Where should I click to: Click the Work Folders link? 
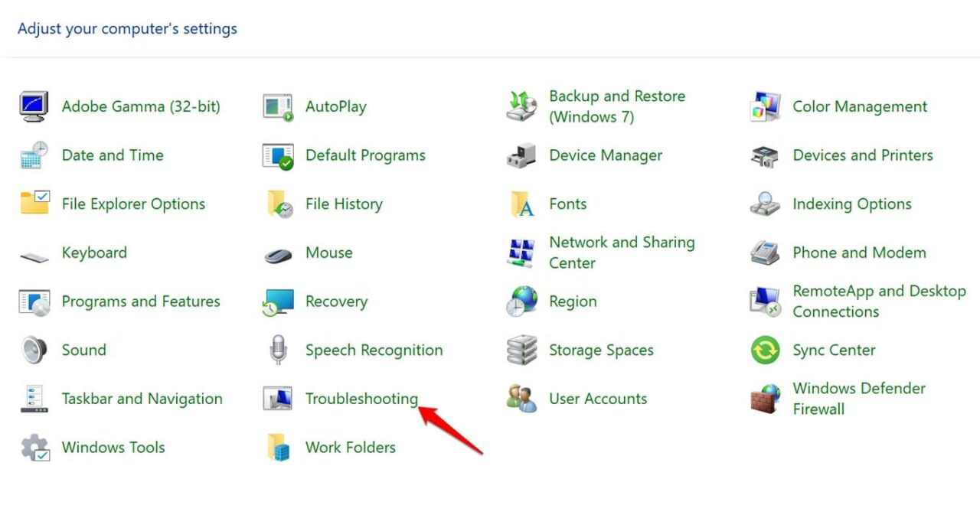pos(351,448)
